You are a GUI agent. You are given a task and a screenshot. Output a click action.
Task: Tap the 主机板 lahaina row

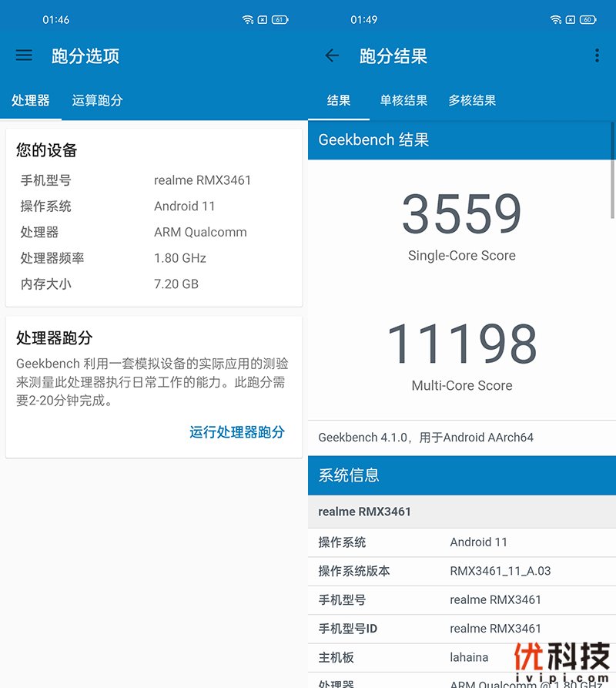[461, 658]
